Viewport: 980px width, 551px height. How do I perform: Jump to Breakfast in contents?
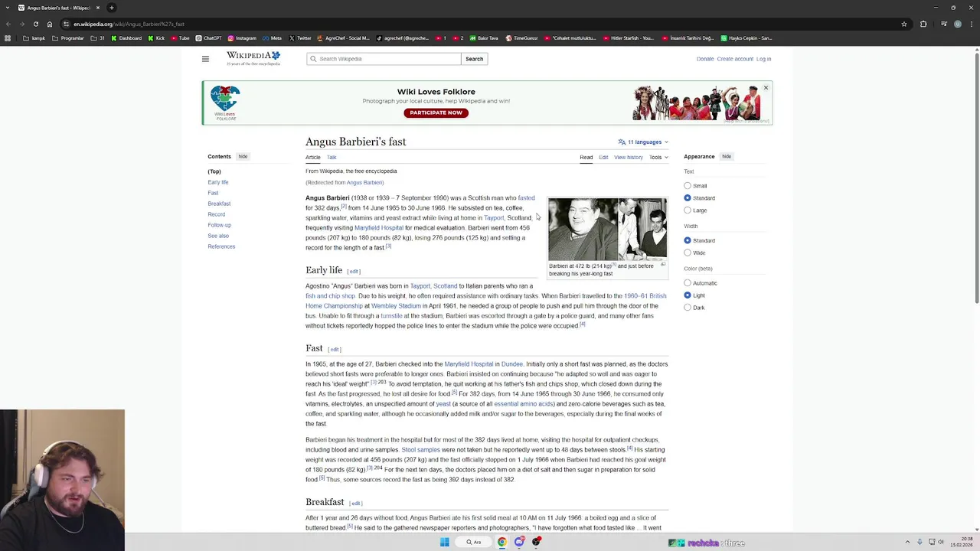click(219, 204)
